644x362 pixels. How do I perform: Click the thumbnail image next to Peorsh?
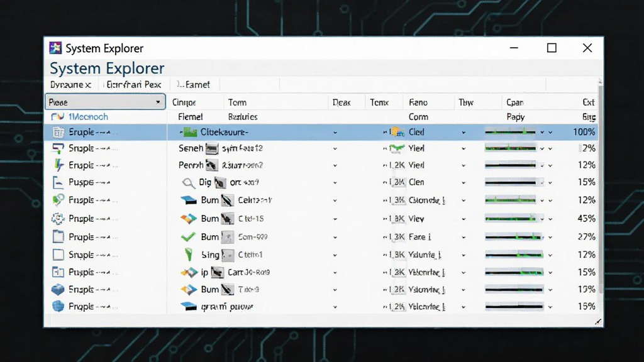[x=212, y=165]
